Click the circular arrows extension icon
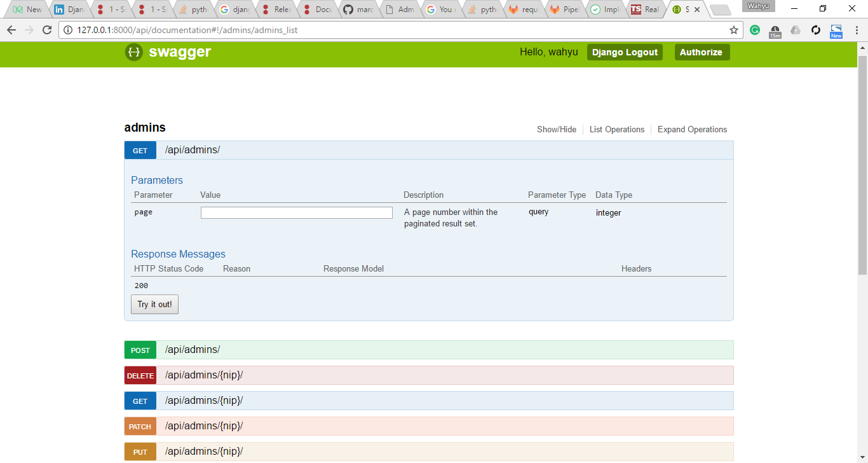 click(816, 30)
